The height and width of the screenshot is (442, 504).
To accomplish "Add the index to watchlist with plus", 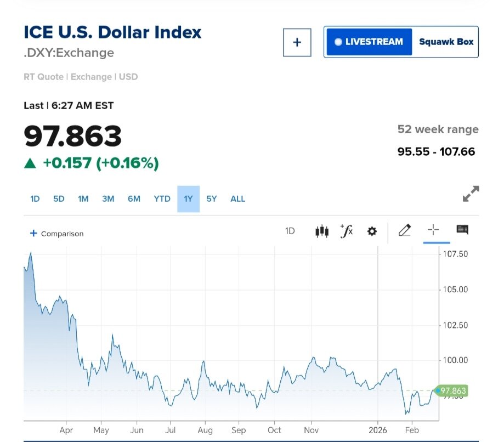I will click(297, 42).
